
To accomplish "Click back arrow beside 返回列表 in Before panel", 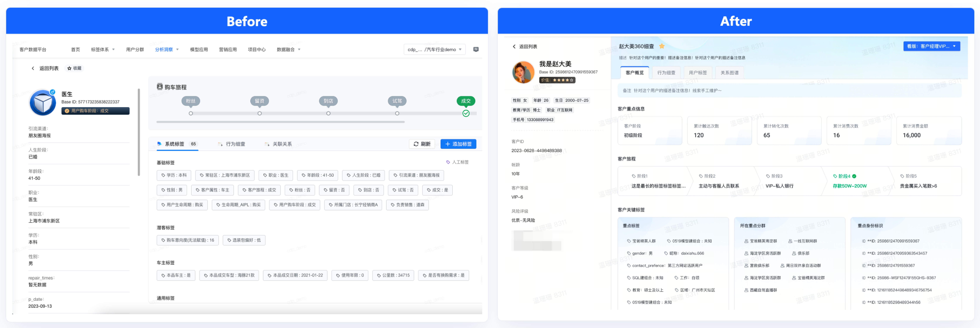I will click(33, 68).
